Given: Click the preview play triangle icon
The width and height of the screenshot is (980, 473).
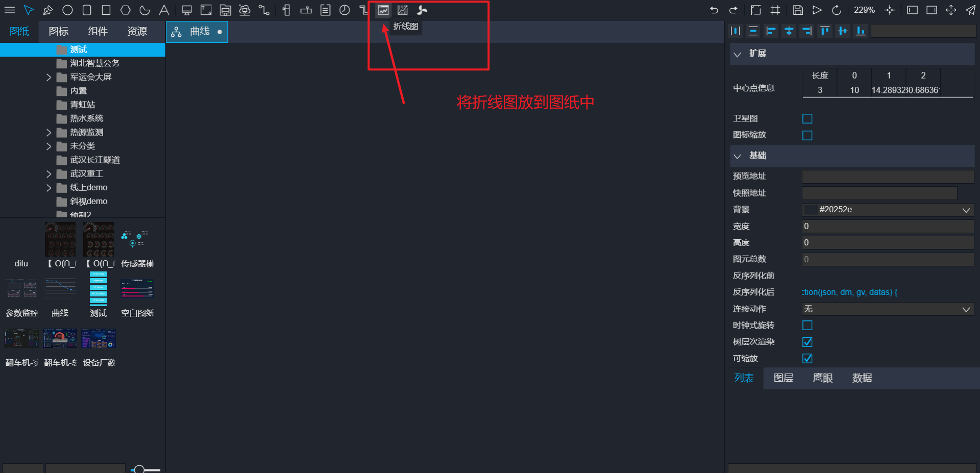Looking at the screenshot, I should [817, 10].
